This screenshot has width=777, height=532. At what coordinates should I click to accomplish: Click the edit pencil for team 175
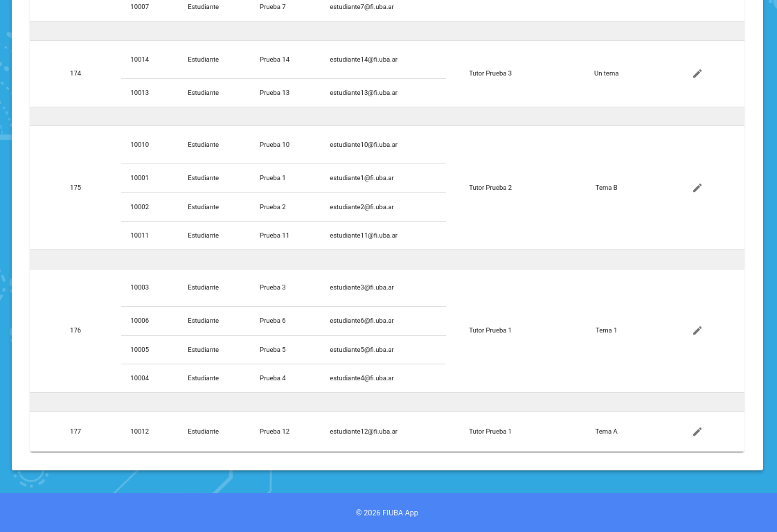697,188
